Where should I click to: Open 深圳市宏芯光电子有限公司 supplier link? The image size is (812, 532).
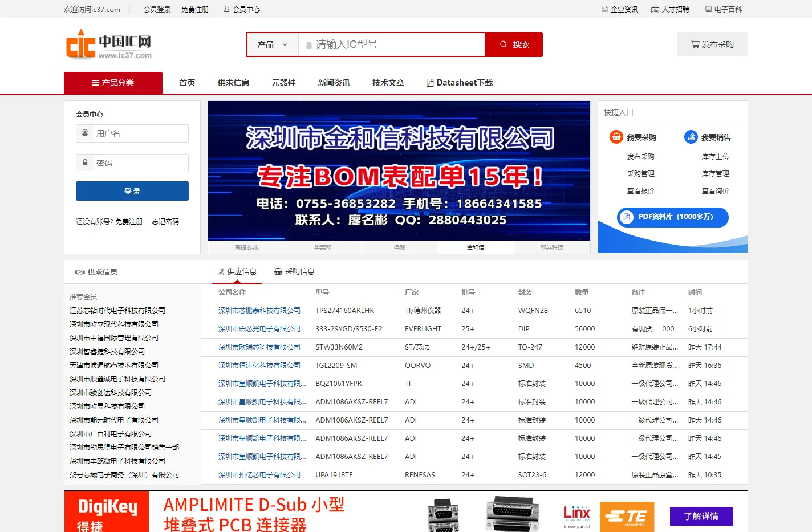point(259,329)
